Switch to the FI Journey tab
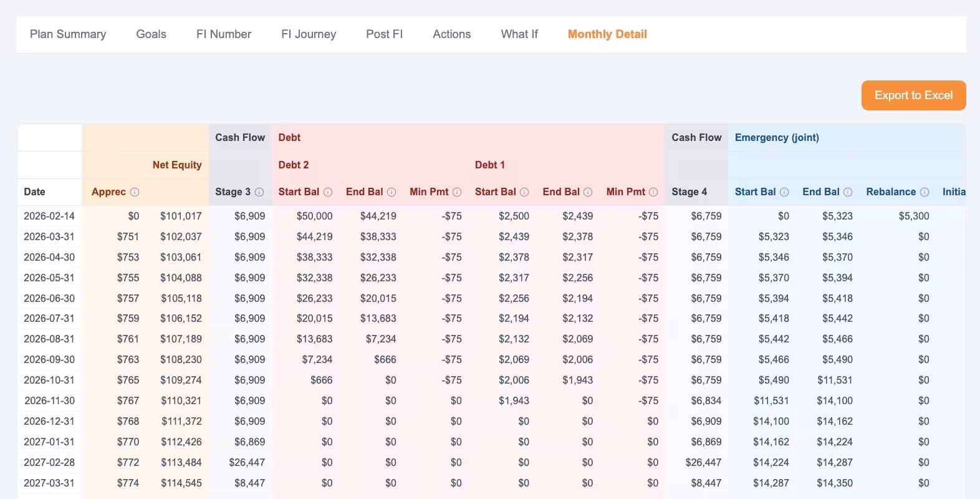This screenshot has width=980, height=499. (309, 34)
